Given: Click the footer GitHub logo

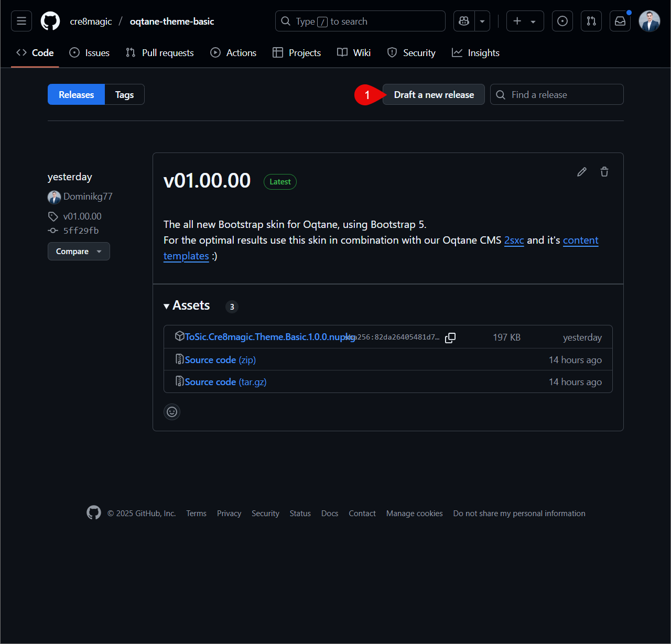Looking at the screenshot, I should pos(94,512).
